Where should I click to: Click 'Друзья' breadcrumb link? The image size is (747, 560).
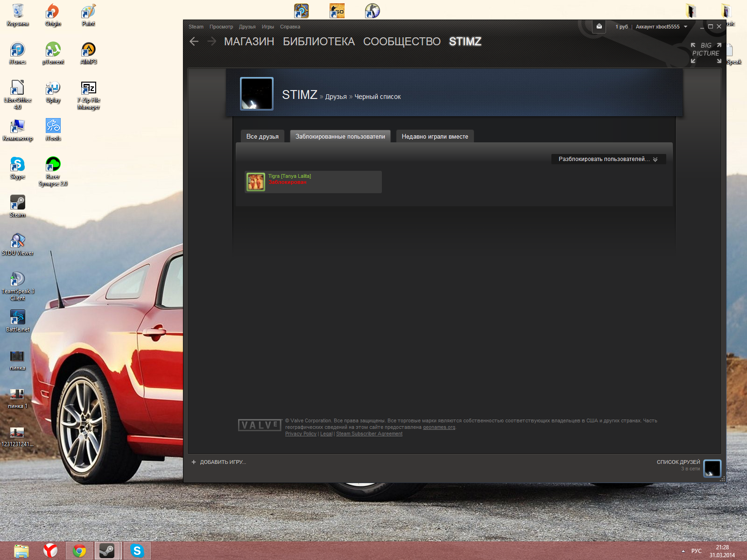click(x=336, y=97)
